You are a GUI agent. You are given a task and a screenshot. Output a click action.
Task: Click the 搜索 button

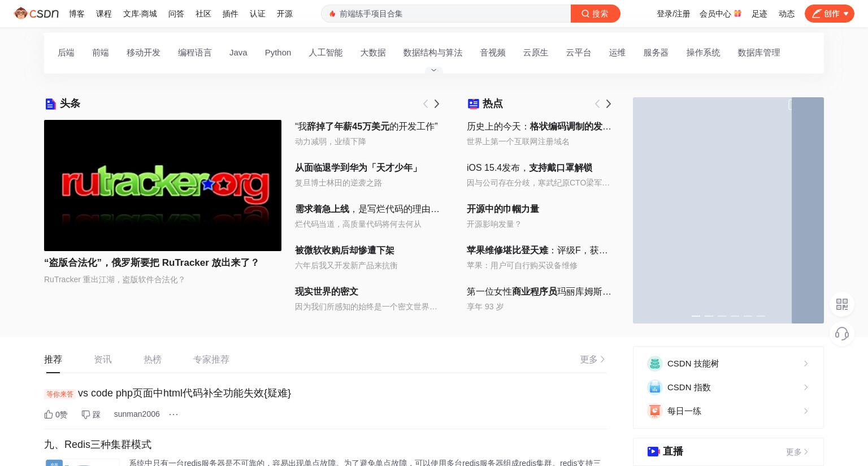click(596, 14)
